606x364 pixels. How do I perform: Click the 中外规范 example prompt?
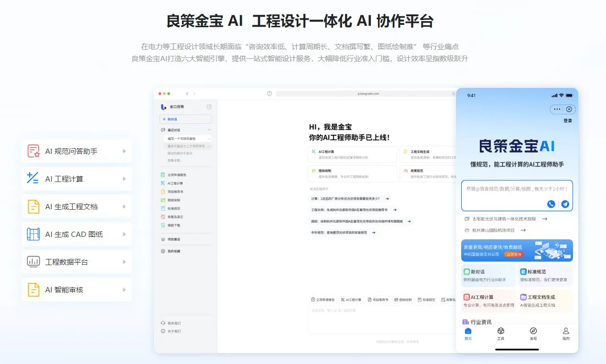(x=343, y=233)
